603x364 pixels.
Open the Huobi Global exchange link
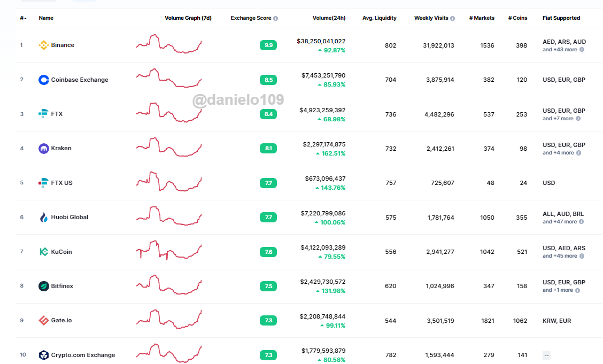click(x=69, y=217)
